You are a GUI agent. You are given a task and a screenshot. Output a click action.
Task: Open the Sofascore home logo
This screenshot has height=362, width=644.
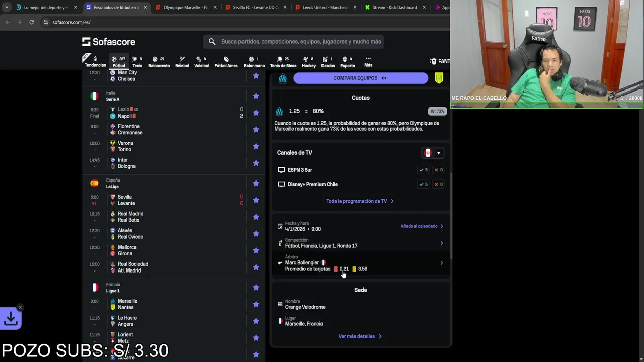tap(109, 42)
